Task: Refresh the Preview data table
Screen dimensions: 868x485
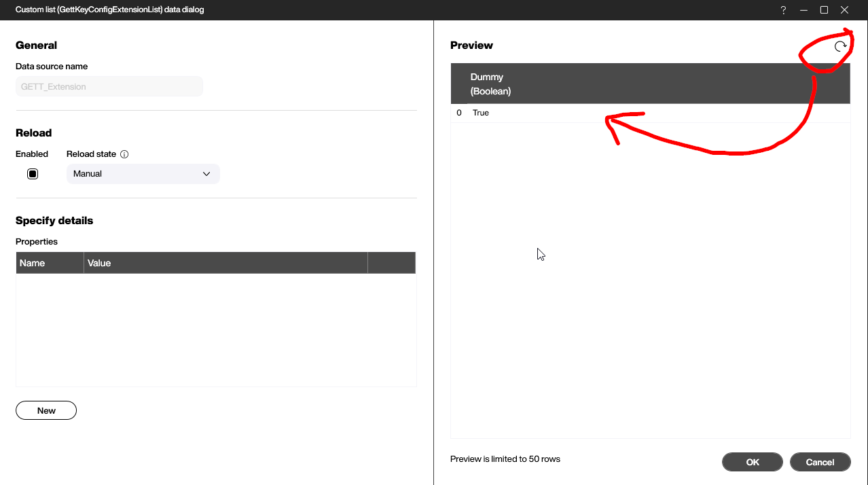Action: point(840,46)
